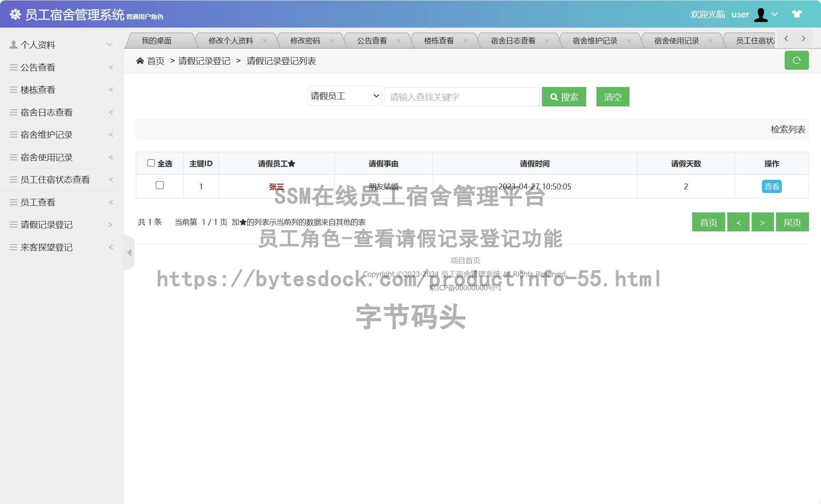Expand the 楼栋查看 sidebar arrow

tap(111, 90)
